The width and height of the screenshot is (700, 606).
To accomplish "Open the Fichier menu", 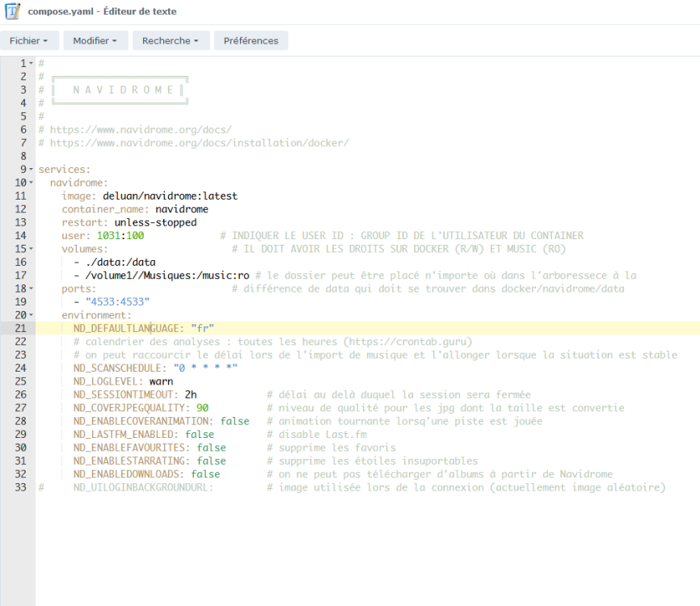I will [29, 40].
